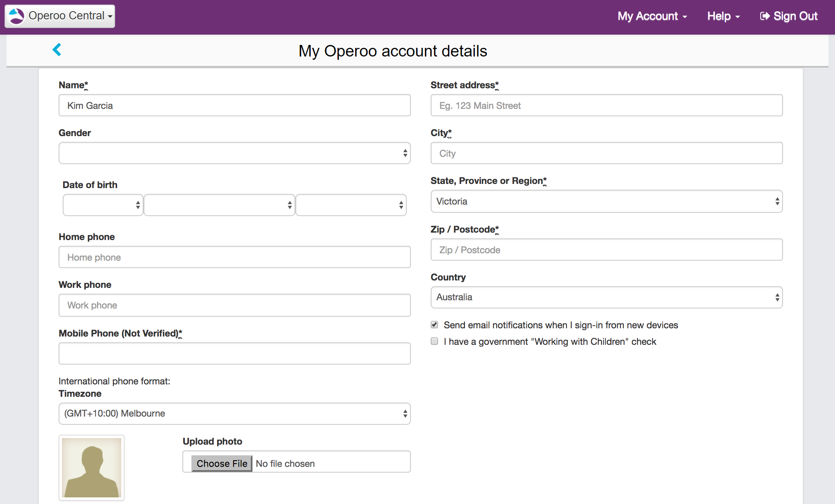This screenshot has width=835, height=504.
Task: Open the first Date of birth dropdown
Action: tap(103, 205)
